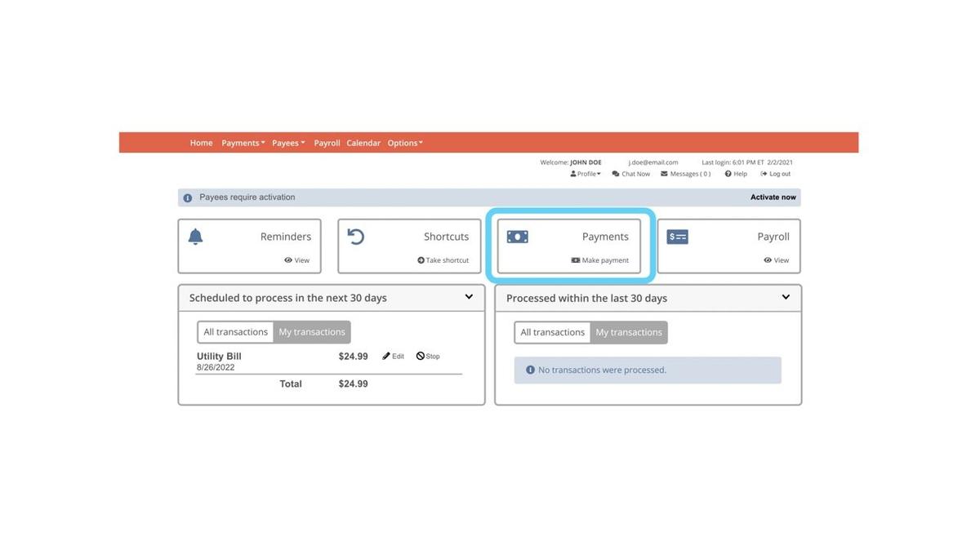Click the Shortcuts card title

point(446,237)
